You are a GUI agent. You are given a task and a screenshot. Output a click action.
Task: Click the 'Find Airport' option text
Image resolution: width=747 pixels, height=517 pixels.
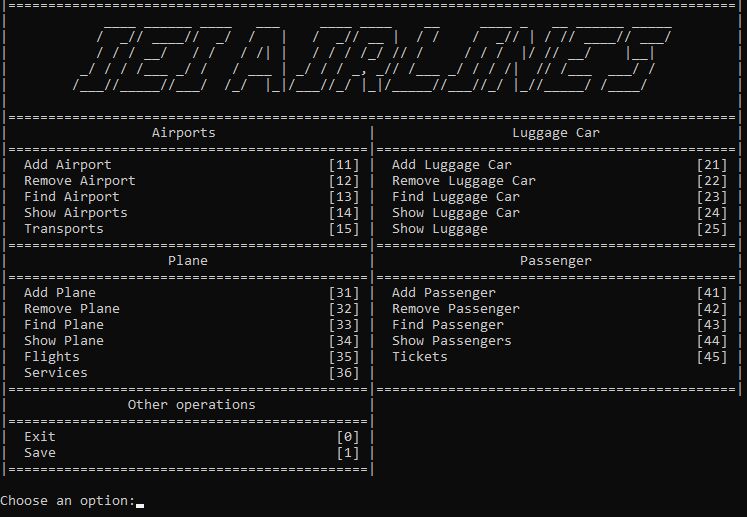click(x=71, y=197)
